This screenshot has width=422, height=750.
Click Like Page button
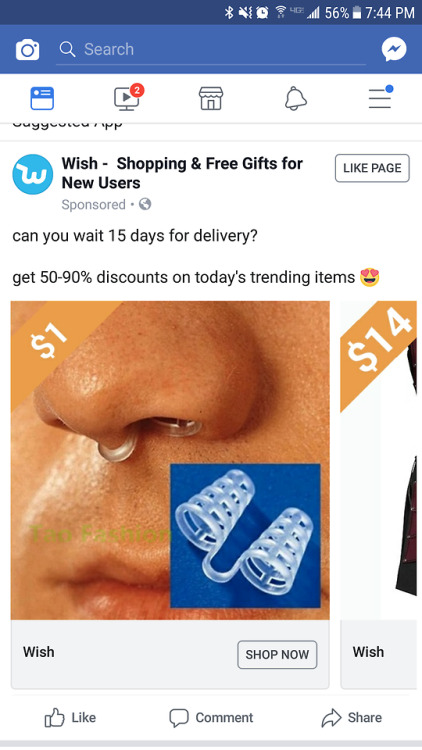pyautogui.click(x=372, y=168)
